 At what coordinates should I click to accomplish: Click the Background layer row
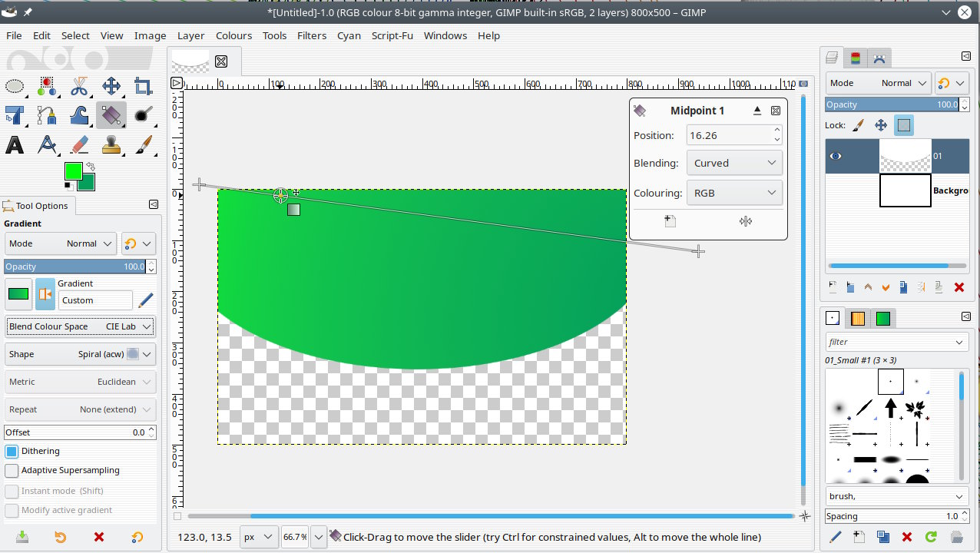(x=905, y=190)
